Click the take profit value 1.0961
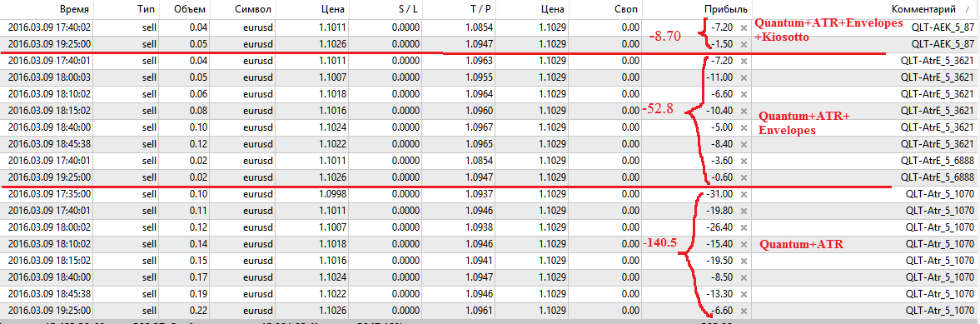 point(480,310)
